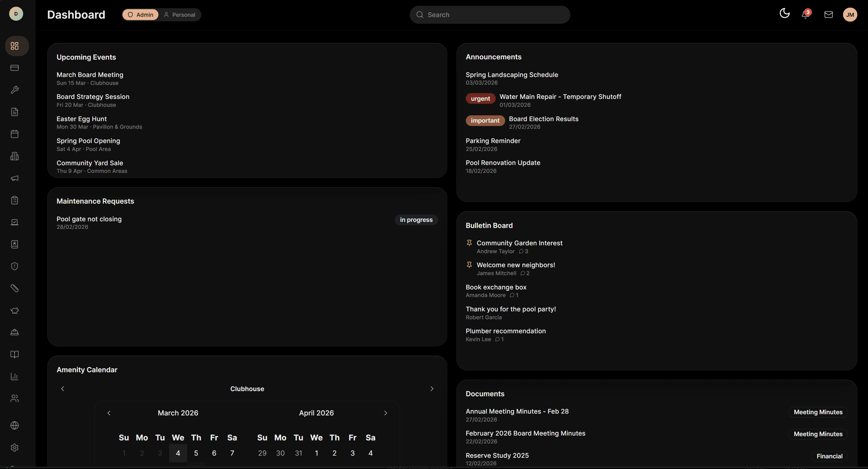Open the JM avatar menu
The height and width of the screenshot is (469, 868).
[850, 15]
